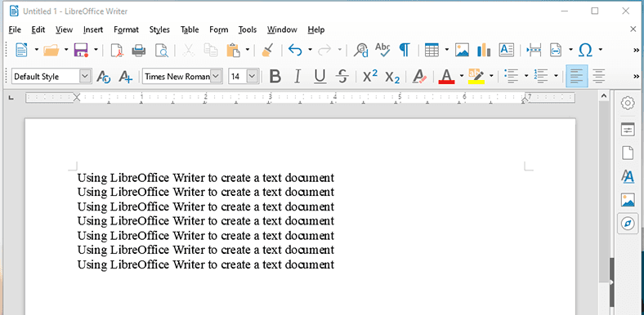Image resolution: width=644 pixels, height=315 pixels.
Task: Click the Insert Chart icon
Action: pos(484,50)
